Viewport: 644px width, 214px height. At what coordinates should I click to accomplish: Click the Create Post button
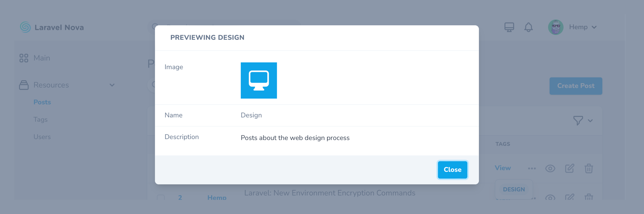click(x=576, y=86)
